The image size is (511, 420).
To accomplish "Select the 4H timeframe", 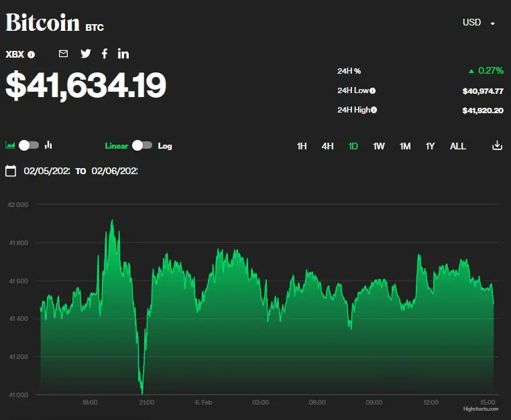I will click(327, 146).
